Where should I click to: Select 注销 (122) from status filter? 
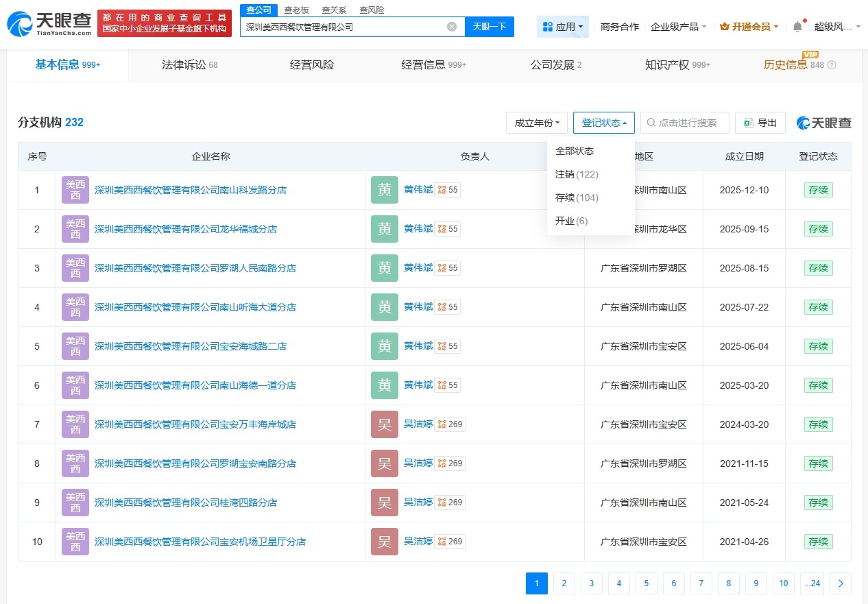tap(576, 174)
